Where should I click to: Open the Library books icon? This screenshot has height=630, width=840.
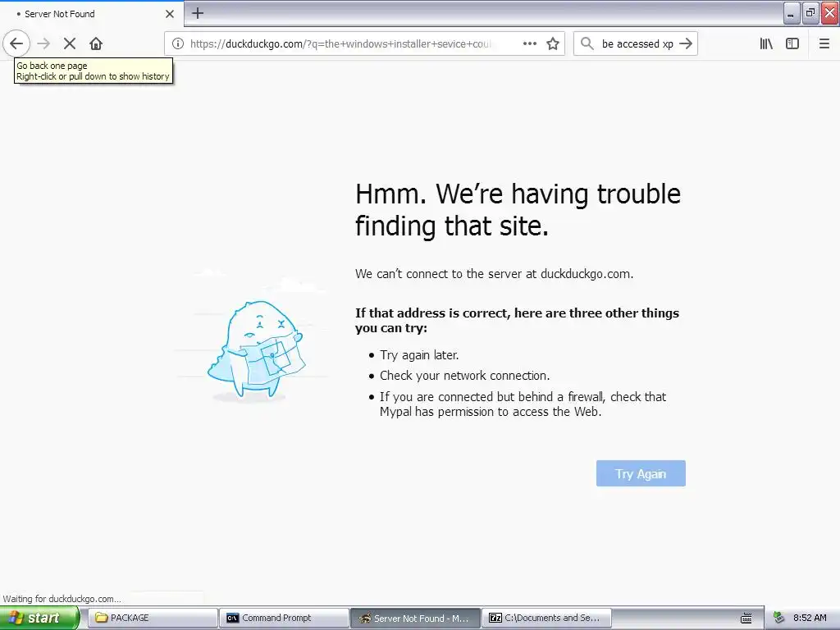click(766, 43)
